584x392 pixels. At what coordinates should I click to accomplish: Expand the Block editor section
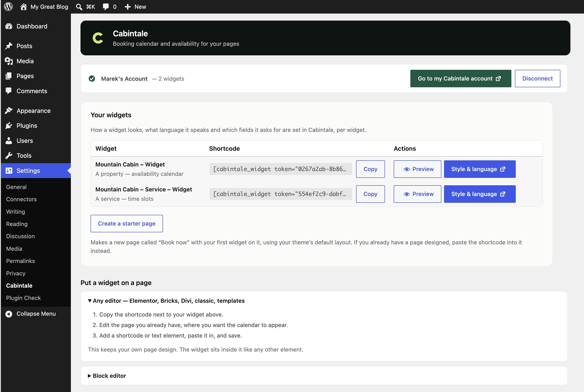point(107,376)
